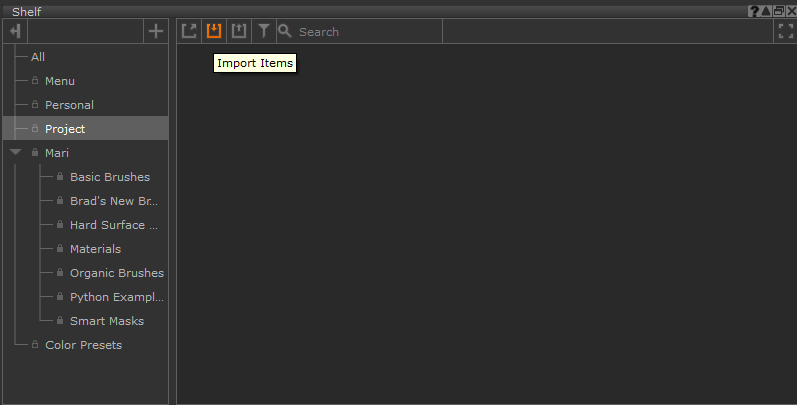Collapse the Mari shelf group
The image size is (797, 405).
[15, 153]
